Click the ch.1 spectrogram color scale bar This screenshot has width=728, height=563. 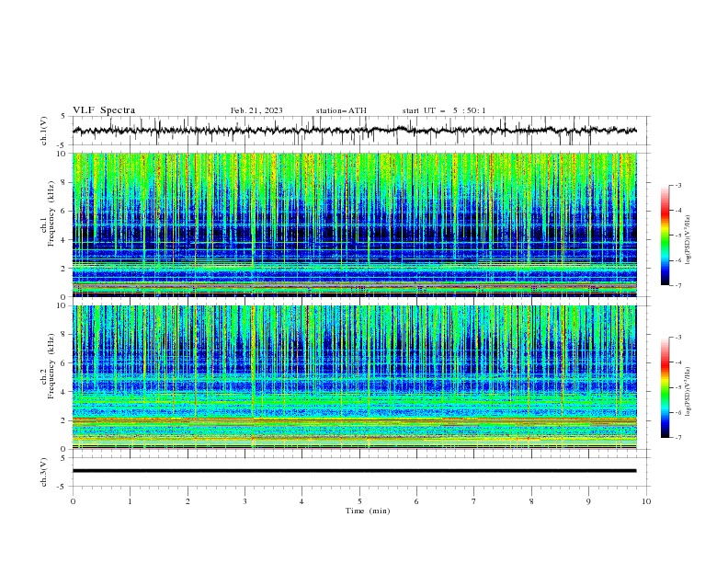pos(665,236)
